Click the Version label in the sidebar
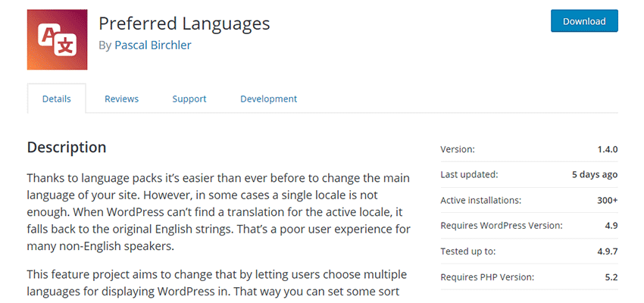The image size is (644, 303). pos(458,149)
